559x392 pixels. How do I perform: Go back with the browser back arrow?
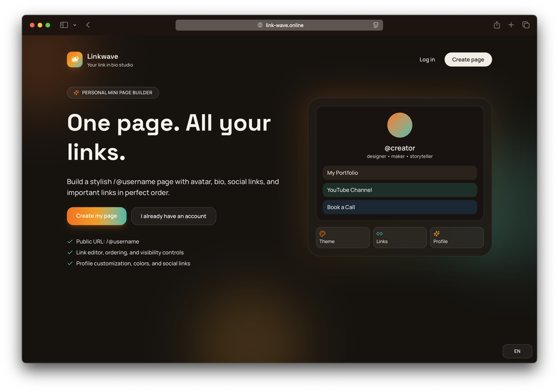click(x=88, y=25)
